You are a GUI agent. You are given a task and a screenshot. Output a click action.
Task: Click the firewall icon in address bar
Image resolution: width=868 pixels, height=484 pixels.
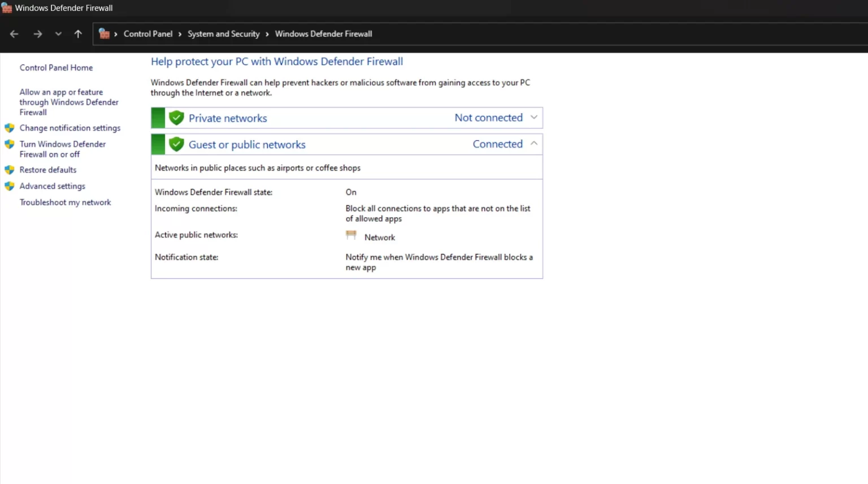point(104,34)
